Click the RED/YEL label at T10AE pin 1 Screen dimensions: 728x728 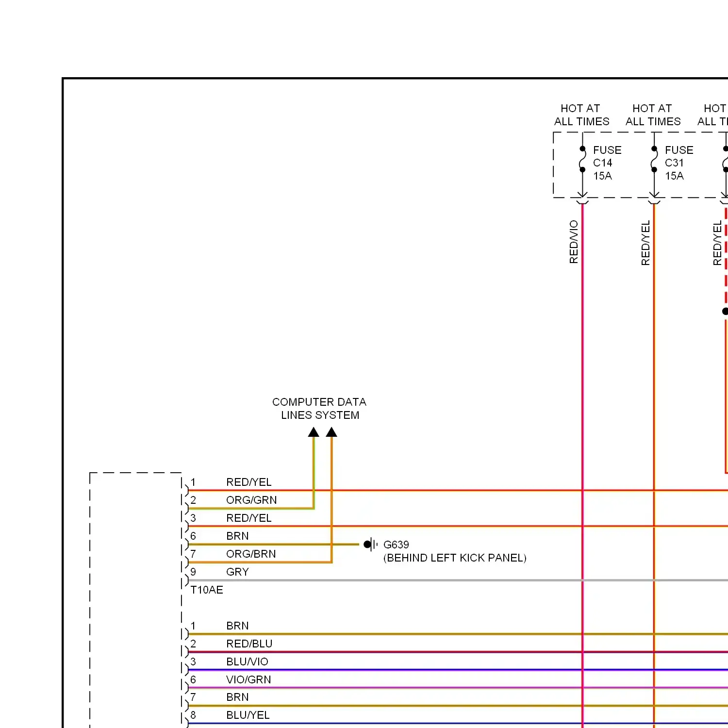(x=249, y=482)
